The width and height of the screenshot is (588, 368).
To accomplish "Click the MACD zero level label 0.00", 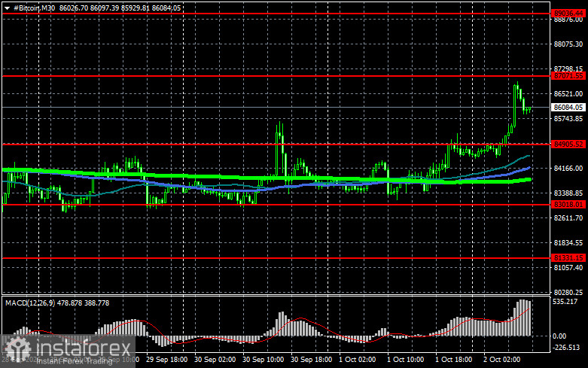I will point(559,336).
